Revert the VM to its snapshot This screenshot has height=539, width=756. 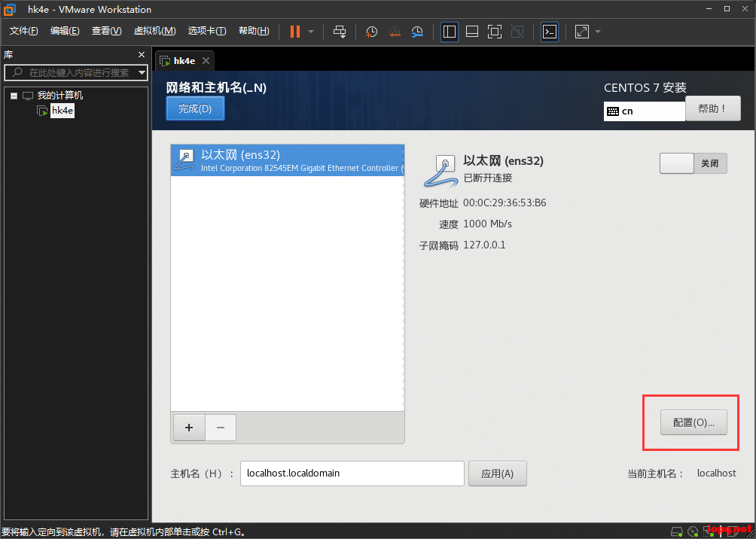395,32
